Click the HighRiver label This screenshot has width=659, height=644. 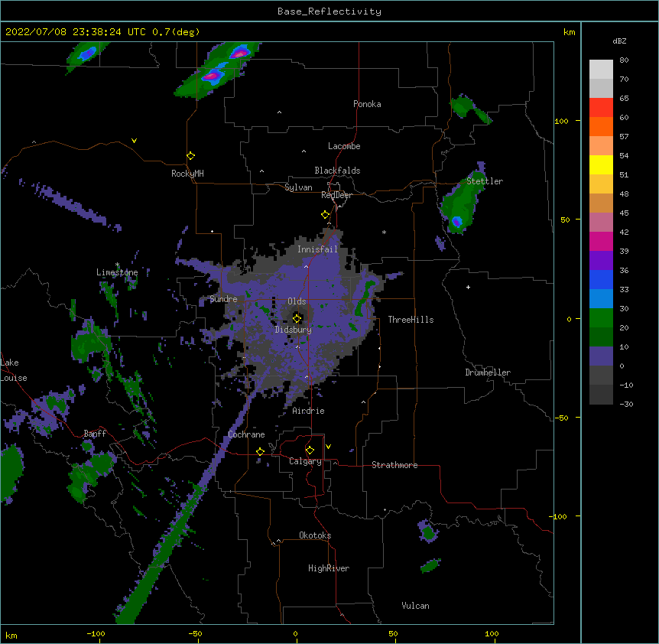[329, 568]
